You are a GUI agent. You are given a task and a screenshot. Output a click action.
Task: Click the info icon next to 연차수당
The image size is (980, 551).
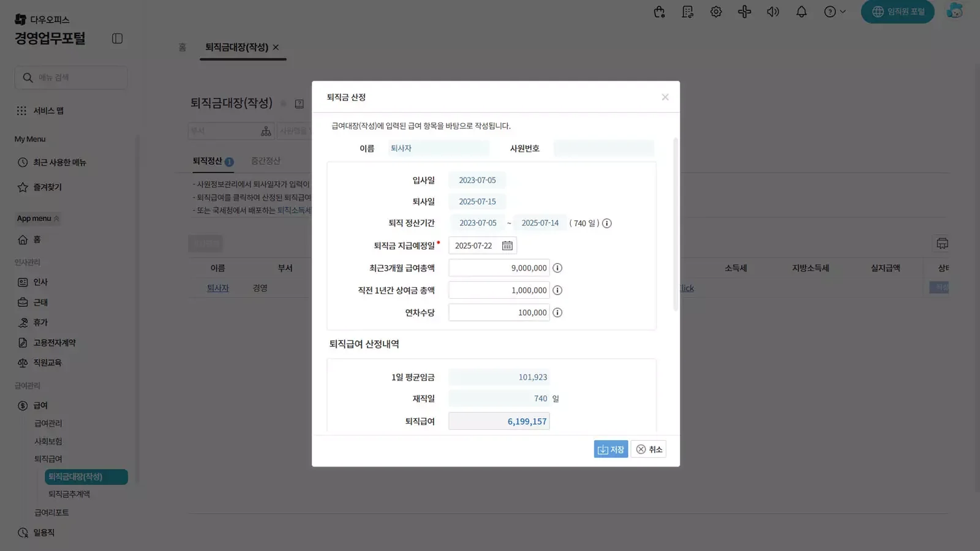(x=557, y=312)
